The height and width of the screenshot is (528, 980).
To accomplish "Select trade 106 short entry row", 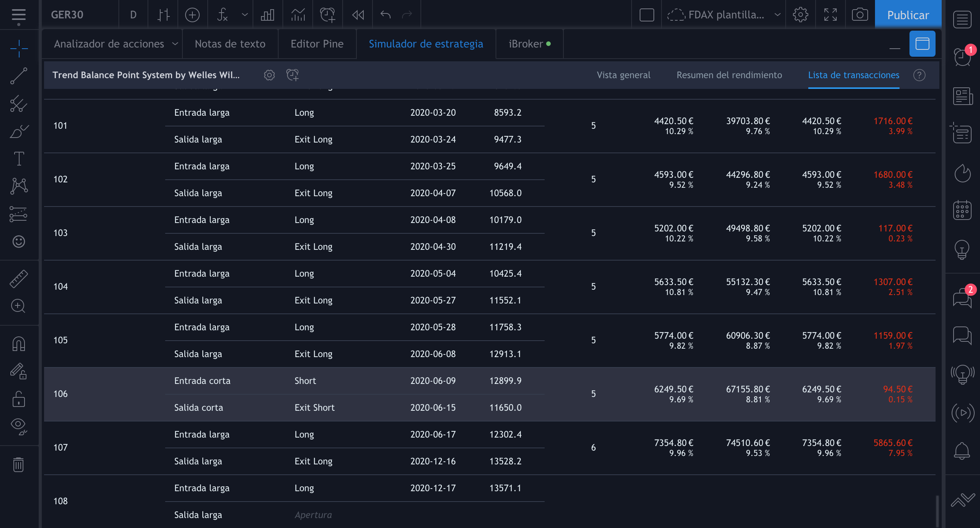I will point(202,381).
